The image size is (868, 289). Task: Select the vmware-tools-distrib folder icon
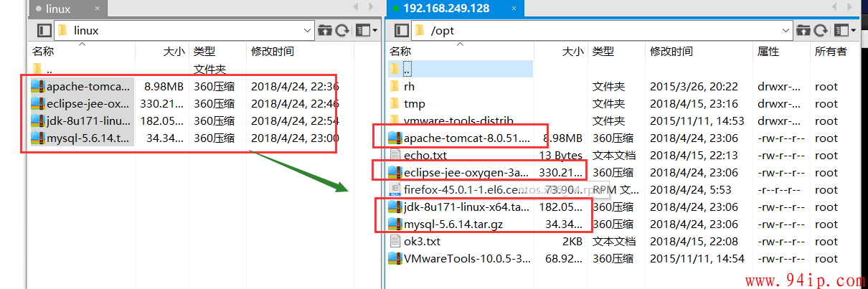pos(395,119)
